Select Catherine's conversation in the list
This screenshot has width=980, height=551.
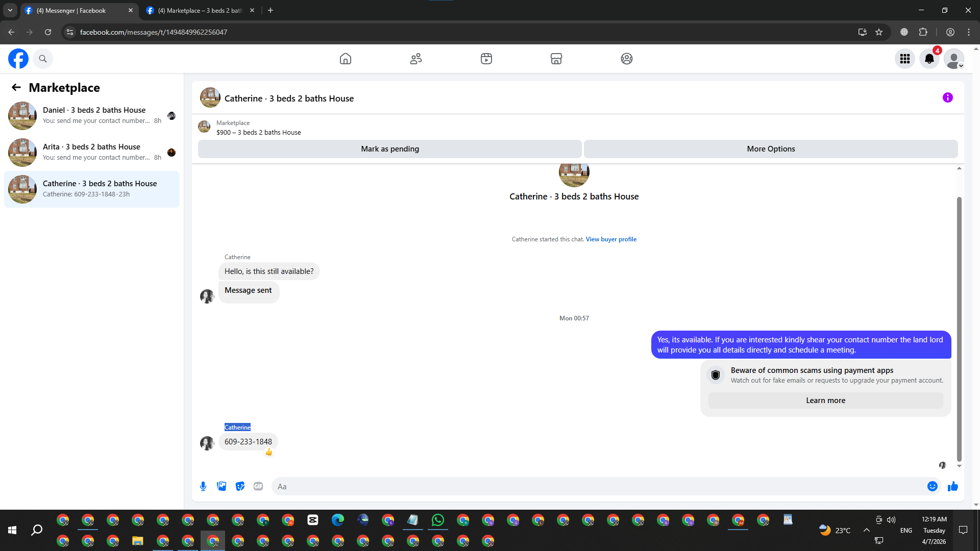92,189
